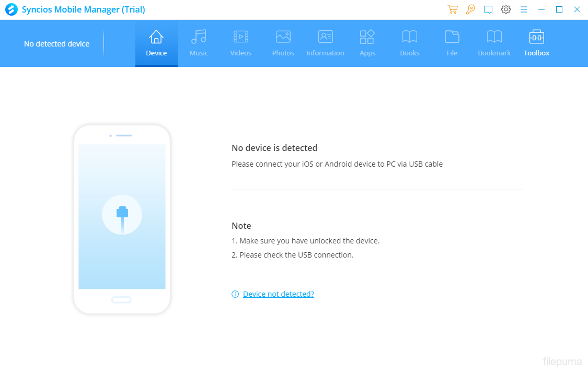Viewport: 588px width, 373px height.
Task: Open the Bookmark tab
Action: [x=494, y=43]
